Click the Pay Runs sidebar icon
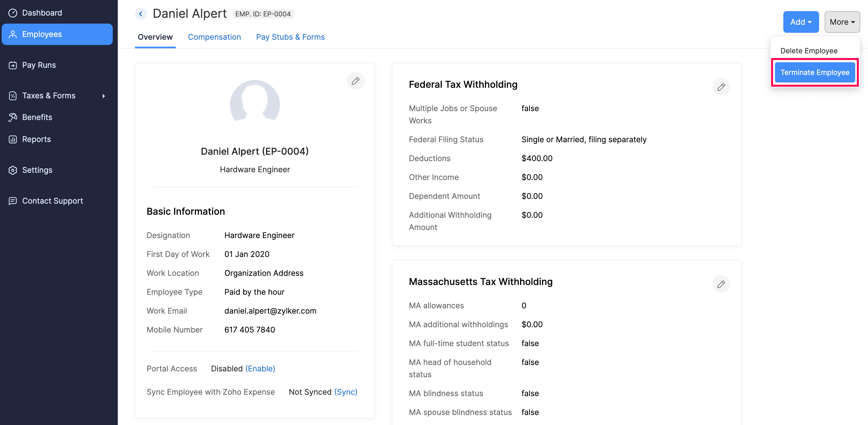This screenshot has height=425, width=868. 13,65
